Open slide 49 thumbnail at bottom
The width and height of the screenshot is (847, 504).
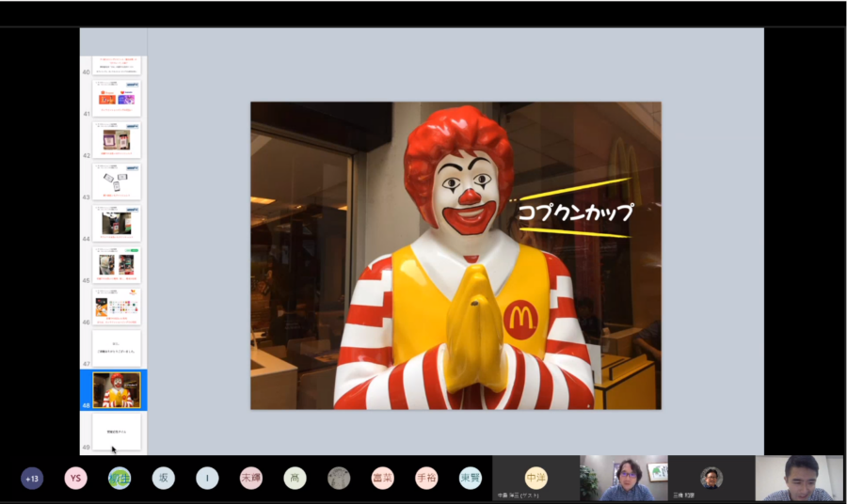click(x=116, y=432)
